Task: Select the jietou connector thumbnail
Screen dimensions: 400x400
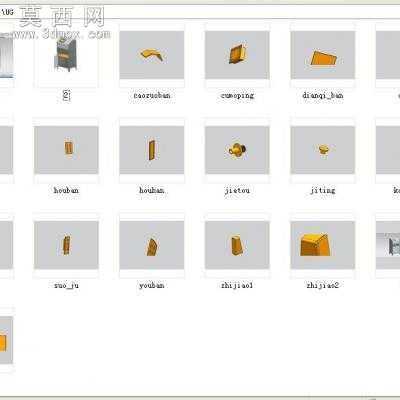Action: 237,150
